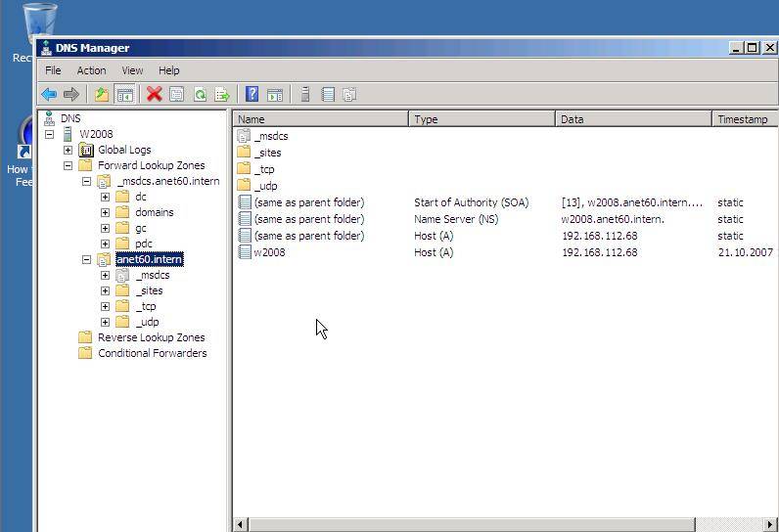Click the green Refresh icon
Viewport: 779px width, 532px height.
click(200, 94)
